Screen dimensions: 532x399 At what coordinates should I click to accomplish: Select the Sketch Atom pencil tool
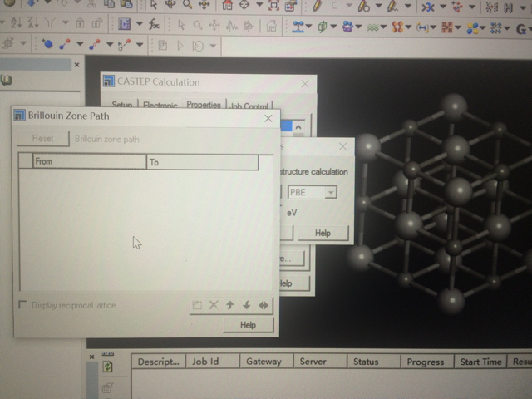pyautogui.click(x=318, y=6)
